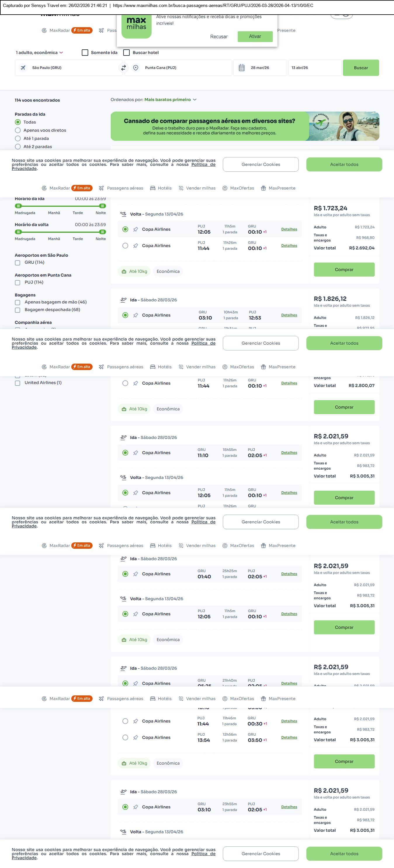Decline notifications with Recusar
The height and width of the screenshot is (868, 394).
pos(219,37)
